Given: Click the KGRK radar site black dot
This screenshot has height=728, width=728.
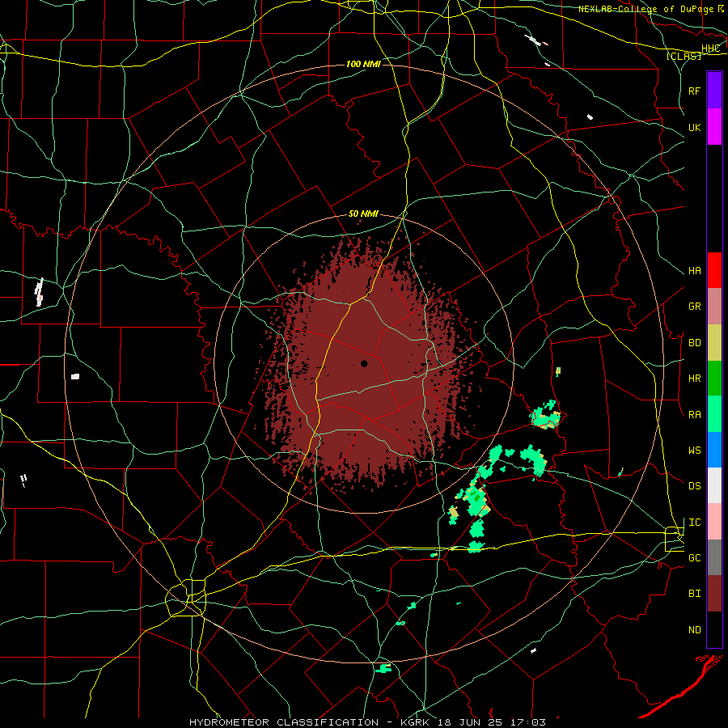Looking at the screenshot, I should (x=364, y=363).
